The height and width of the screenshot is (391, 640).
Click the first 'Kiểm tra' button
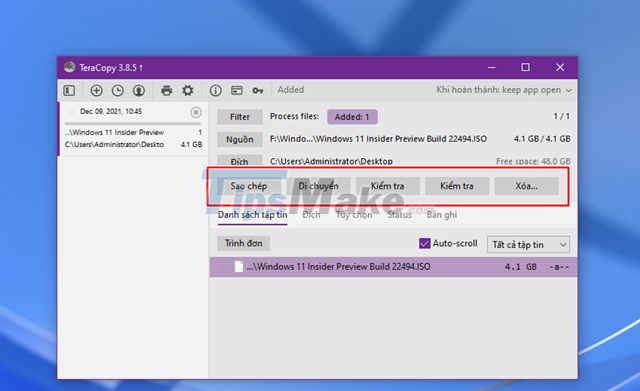(388, 186)
